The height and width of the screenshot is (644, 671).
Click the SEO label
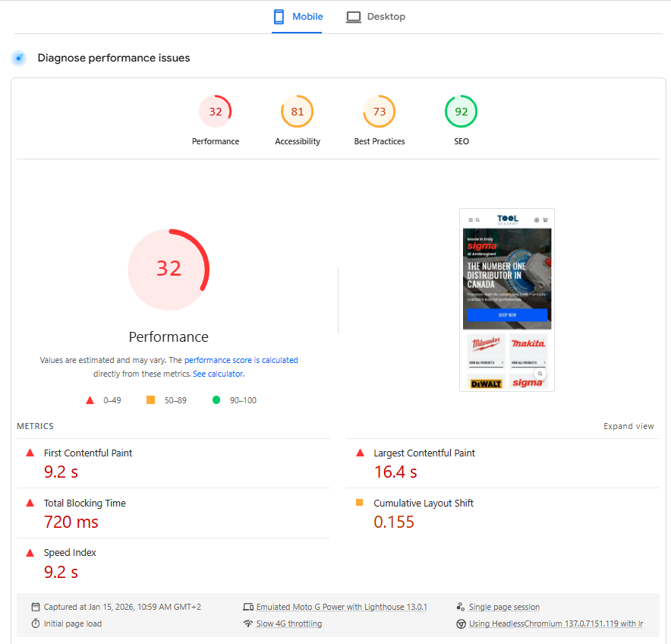pyautogui.click(x=462, y=141)
